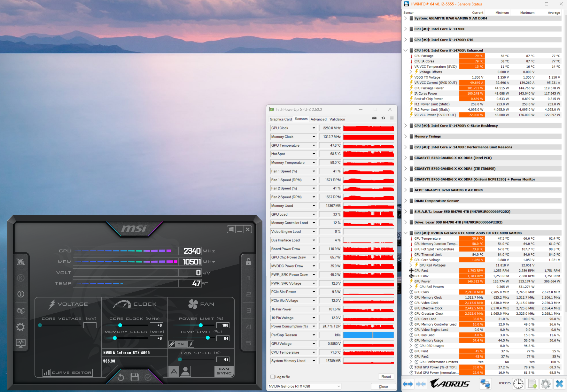Image resolution: width=567 pixels, height=392 pixels.
Task: Click the Reset button in GPU-Z
Action: tap(386, 377)
